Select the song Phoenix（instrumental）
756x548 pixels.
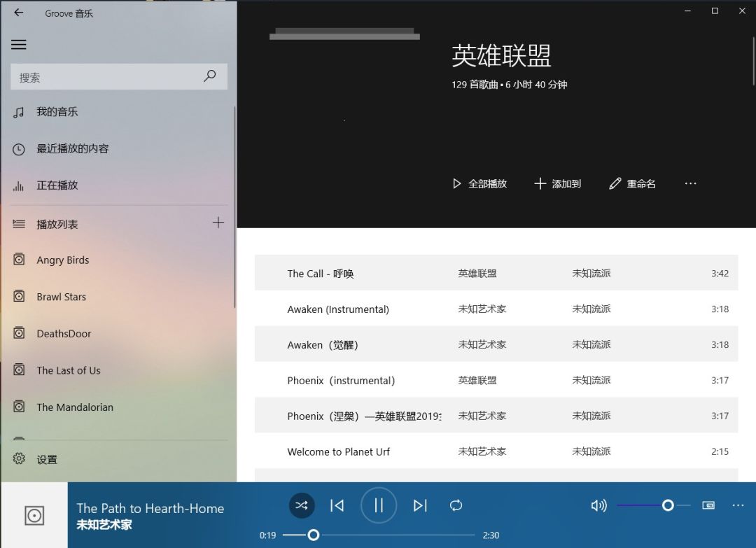(x=496, y=380)
